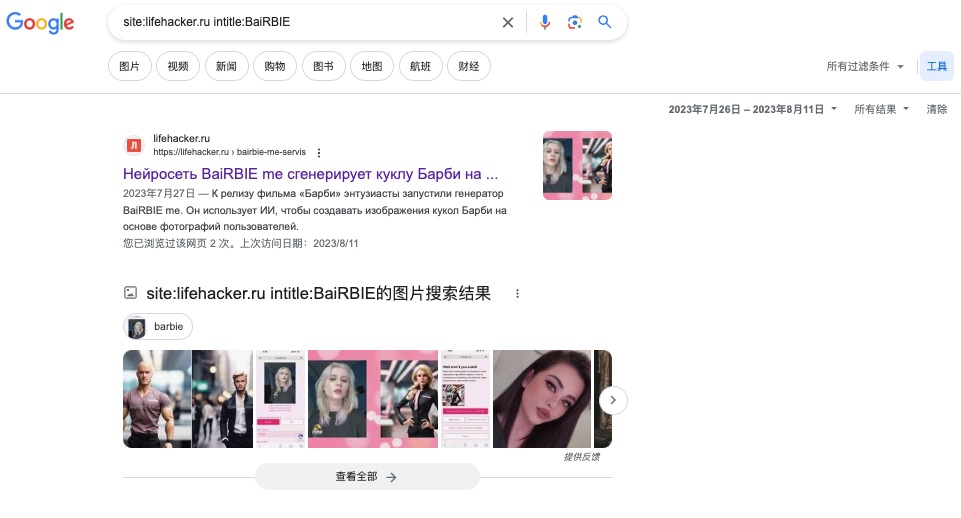Click 查看全部 to view all images
Screen dimensions: 961x518
point(366,477)
